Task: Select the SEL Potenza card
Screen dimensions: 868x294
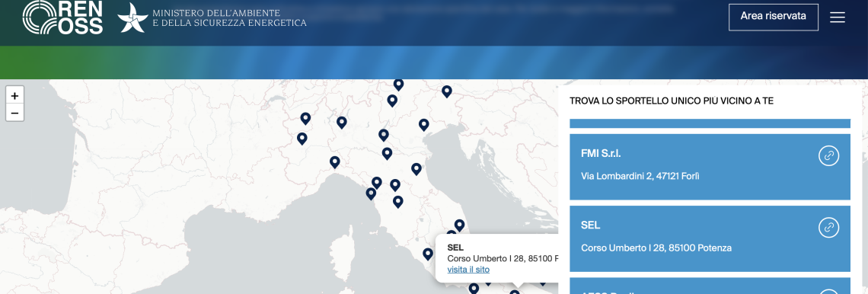Action: click(710, 238)
